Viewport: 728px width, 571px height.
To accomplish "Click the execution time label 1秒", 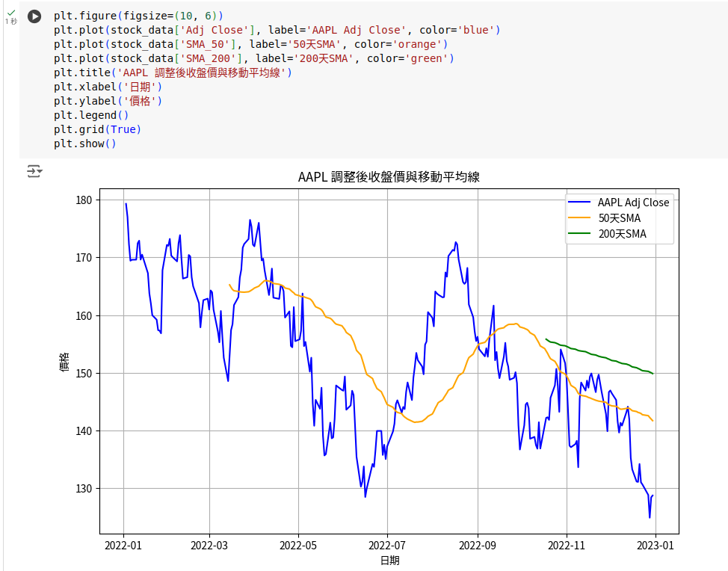I will pyautogui.click(x=11, y=22).
